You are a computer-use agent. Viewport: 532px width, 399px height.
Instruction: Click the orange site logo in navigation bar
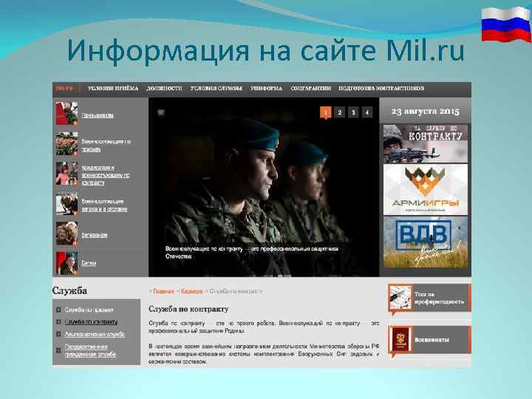click(x=64, y=89)
